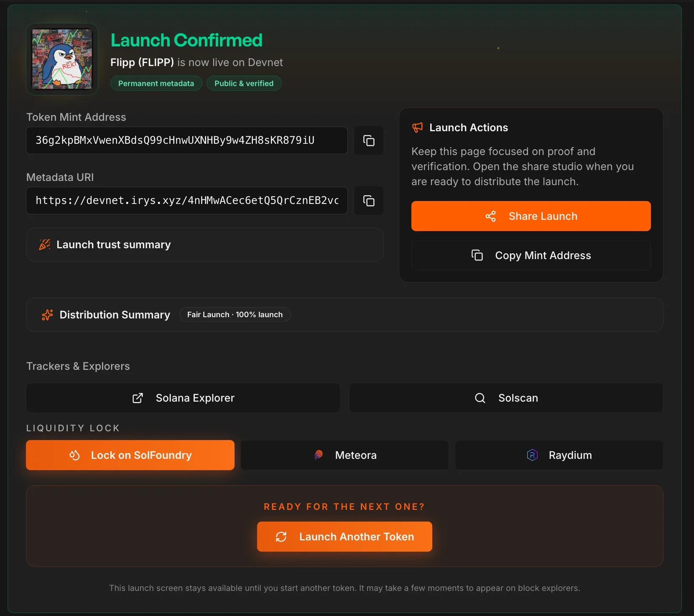Click the Copy Mint Address button

(x=531, y=255)
